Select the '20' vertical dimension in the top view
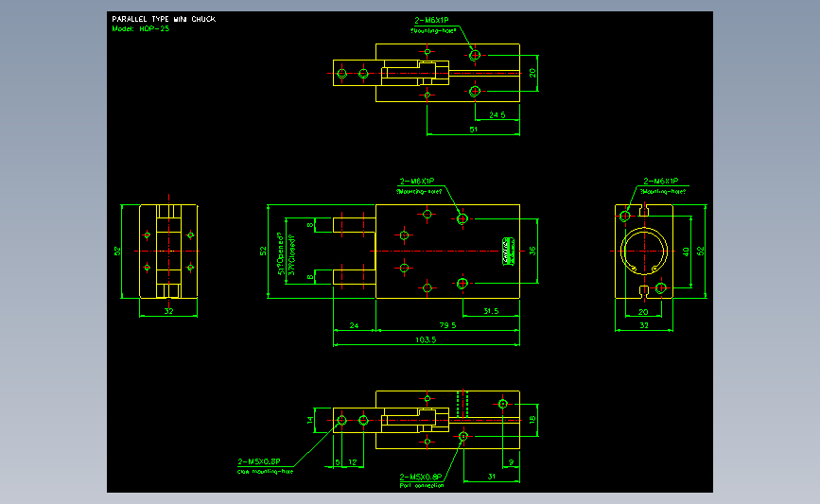The width and height of the screenshot is (820, 504). pos(532,73)
